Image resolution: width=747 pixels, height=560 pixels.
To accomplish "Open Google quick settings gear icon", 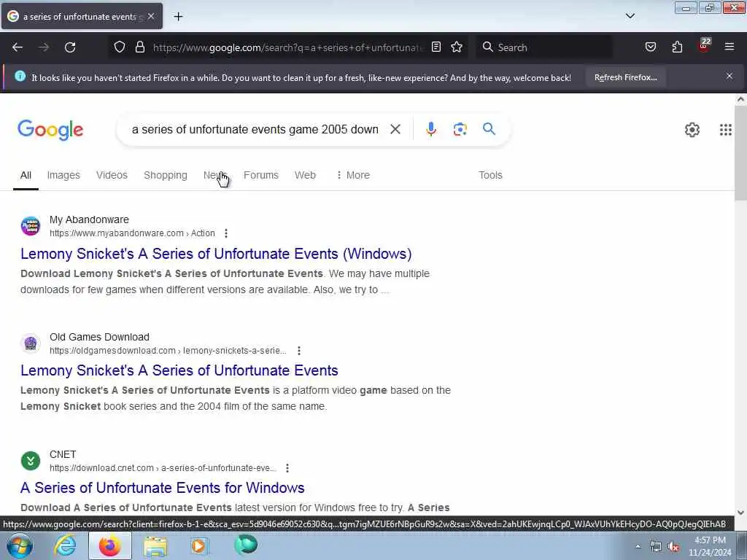I will click(692, 130).
